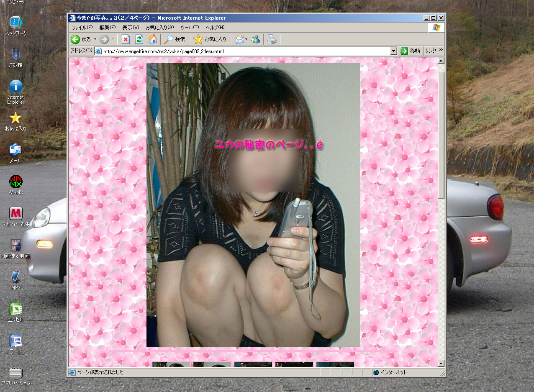Image resolution: width=534 pixels, height=392 pixels.
Task: Click the Print icon in toolbar
Action: [272, 39]
